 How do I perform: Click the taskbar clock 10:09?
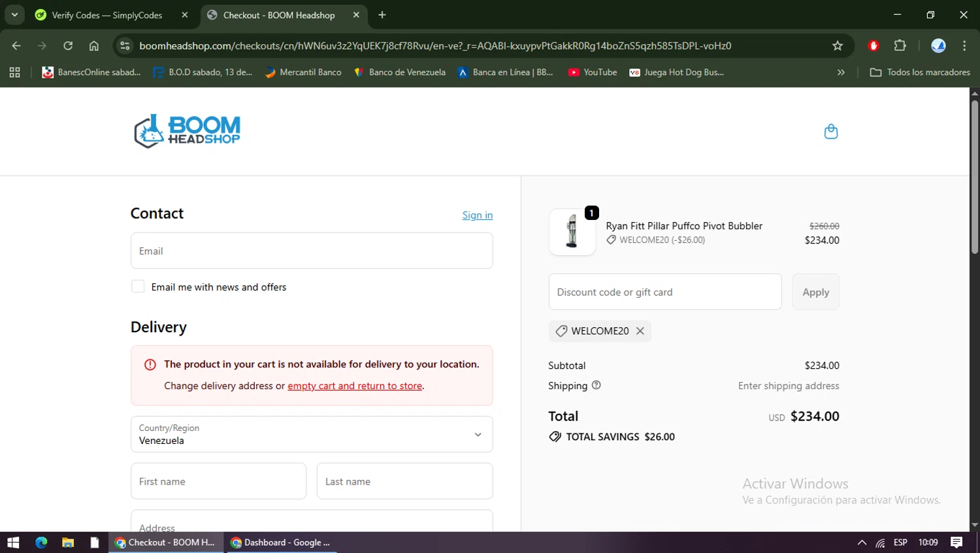click(928, 543)
